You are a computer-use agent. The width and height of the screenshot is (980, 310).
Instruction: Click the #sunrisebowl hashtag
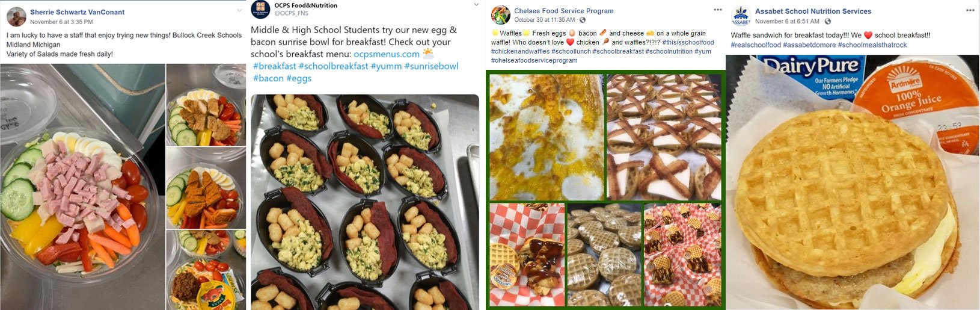tap(431, 66)
